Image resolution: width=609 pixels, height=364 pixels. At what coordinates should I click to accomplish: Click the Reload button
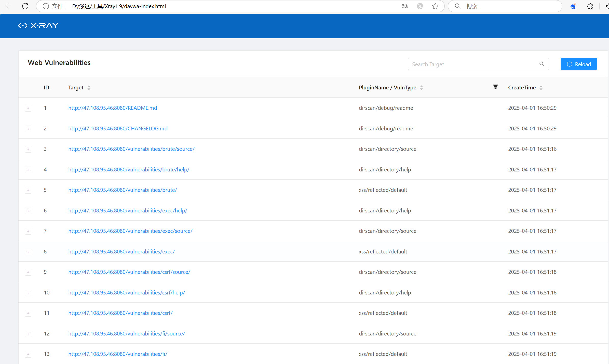pos(578,64)
